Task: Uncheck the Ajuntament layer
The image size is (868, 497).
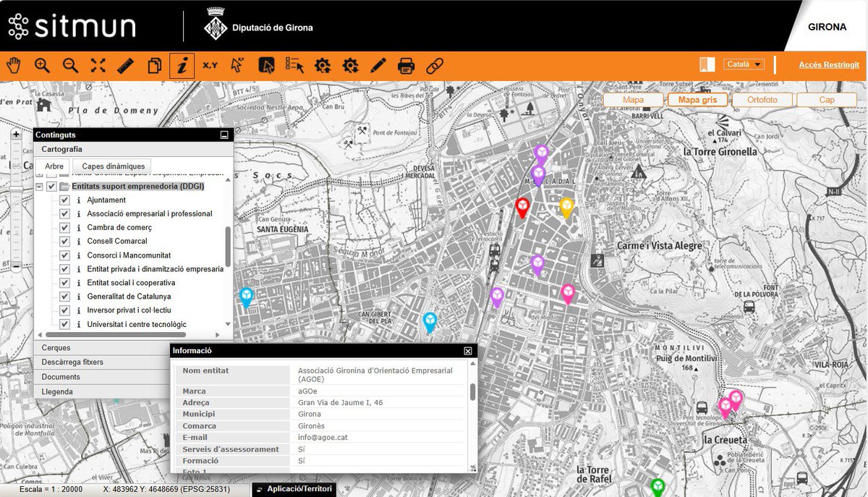Action: pyautogui.click(x=64, y=200)
